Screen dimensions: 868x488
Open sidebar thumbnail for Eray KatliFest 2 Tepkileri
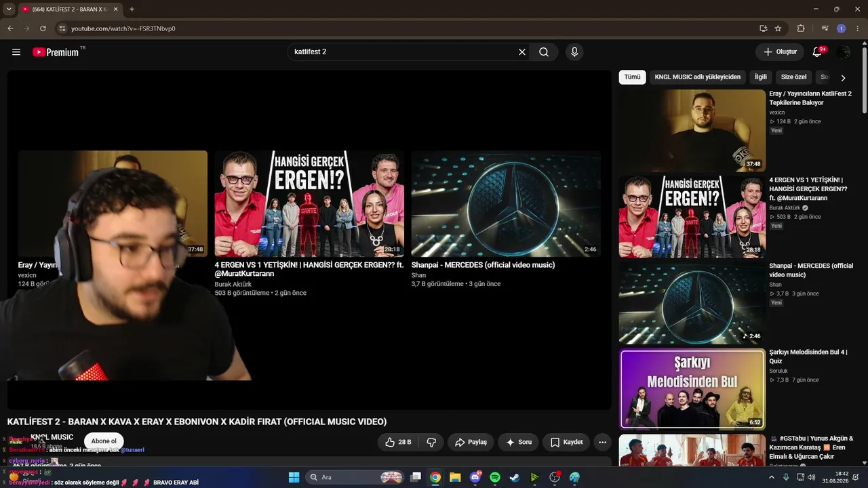click(x=692, y=131)
